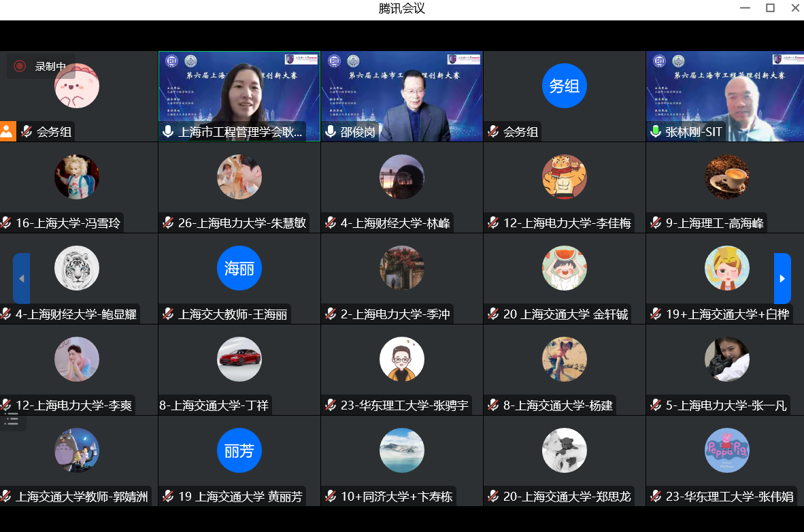Go to the next page of participants
This screenshot has height=532, width=804.
point(782,278)
